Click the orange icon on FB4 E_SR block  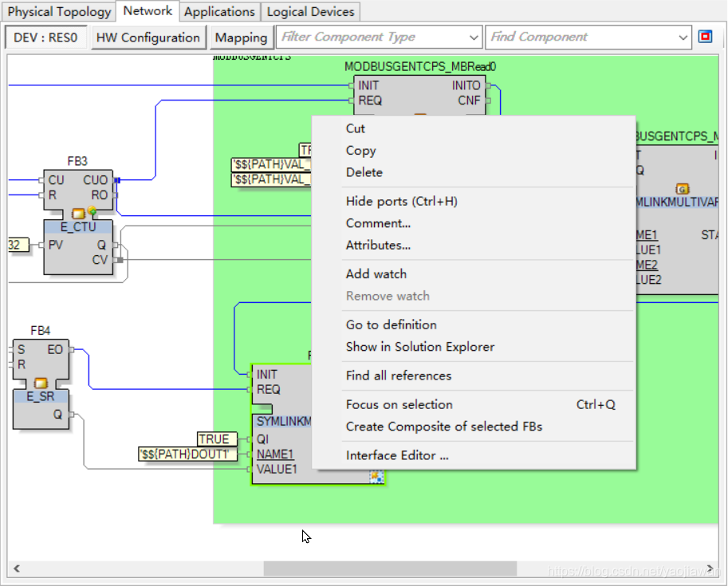tap(41, 383)
